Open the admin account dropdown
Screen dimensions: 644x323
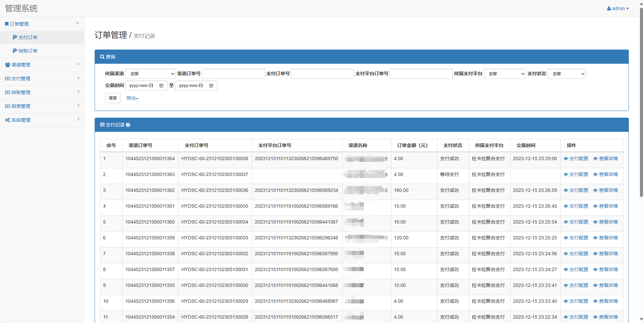(x=618, y=8)
